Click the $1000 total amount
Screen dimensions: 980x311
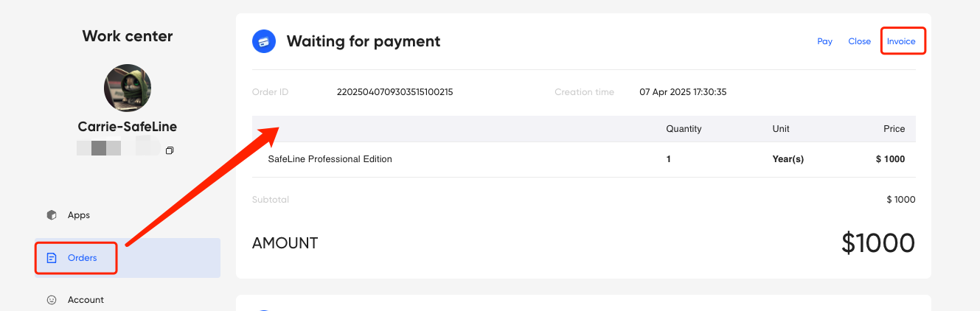coord(878,243)
